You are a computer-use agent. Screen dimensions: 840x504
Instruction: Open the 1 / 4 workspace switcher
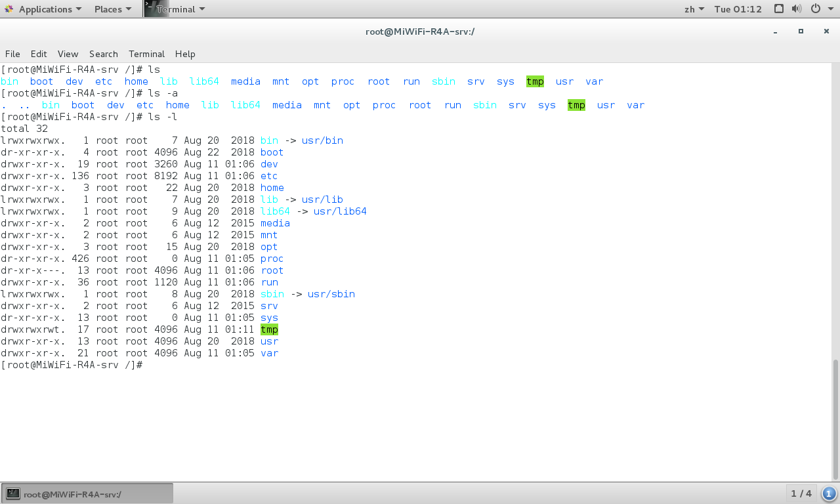pyautogui.click(x=801, y=493)
